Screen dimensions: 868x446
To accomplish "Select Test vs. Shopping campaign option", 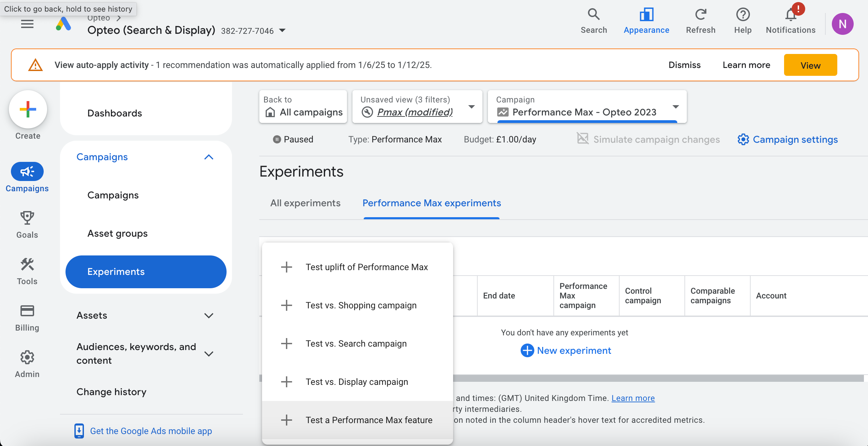I will point(361,305).
